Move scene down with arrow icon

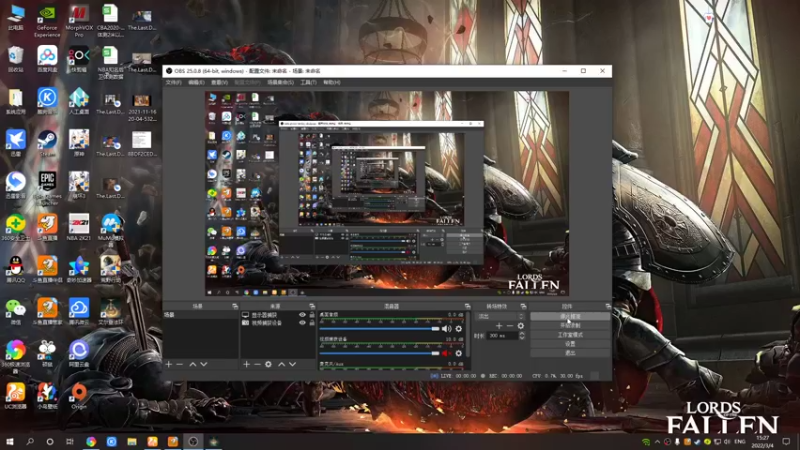[204, 364]
